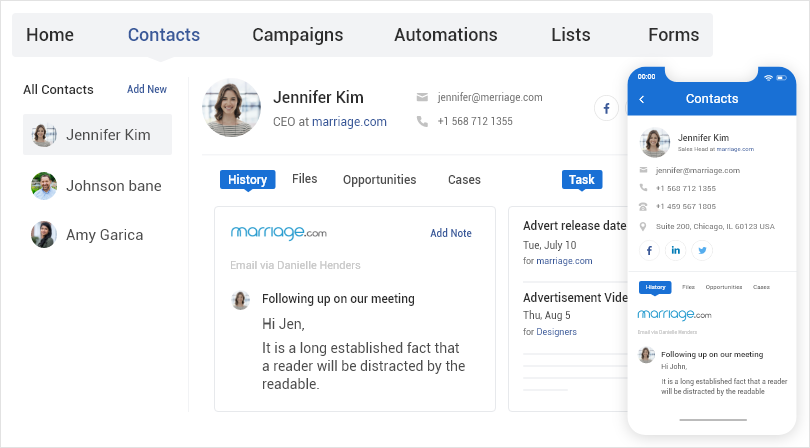Tap the marriage.com logo in mobile view
810x448 pixels.
pos(674,314)
